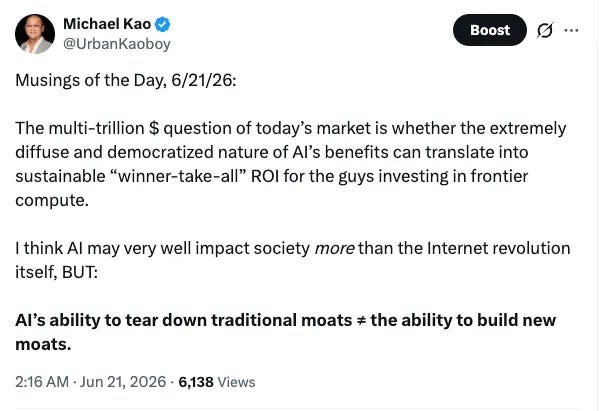Image resolution: width=606 pixels, height=411 pixels.
Task: Click the Jun 21, 2026 date
Action: point(123,382)
